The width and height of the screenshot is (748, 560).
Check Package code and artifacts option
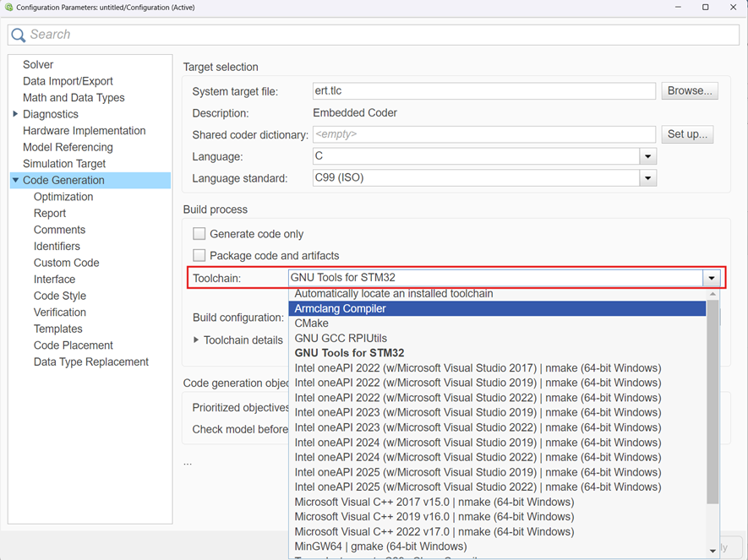[x=199, y=255]
